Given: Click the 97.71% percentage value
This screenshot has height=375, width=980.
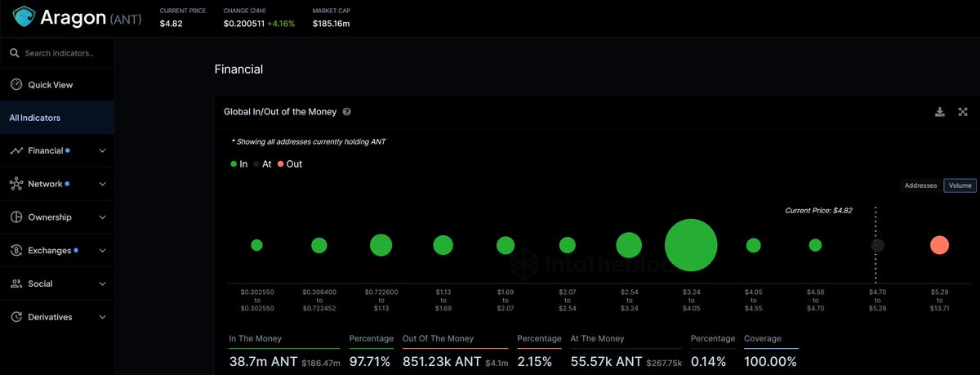Looking at the screenshot, I should [370, 361].
